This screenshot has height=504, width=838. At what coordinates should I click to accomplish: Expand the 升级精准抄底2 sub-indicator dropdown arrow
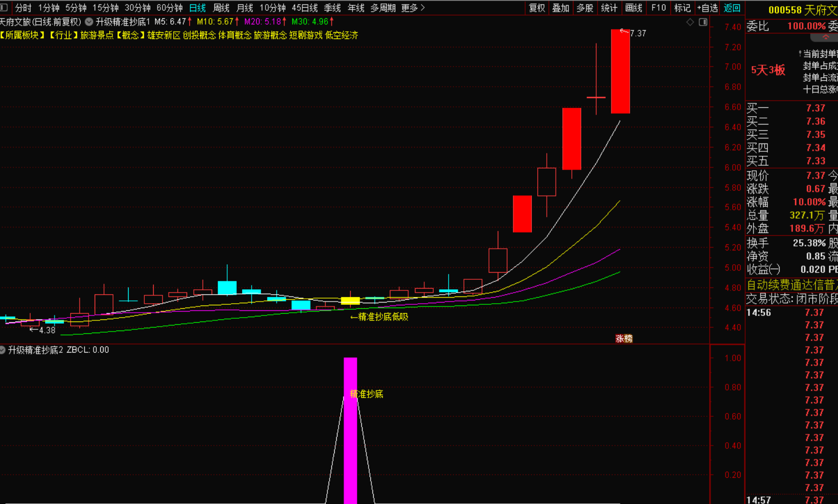(x=3, y=350)
